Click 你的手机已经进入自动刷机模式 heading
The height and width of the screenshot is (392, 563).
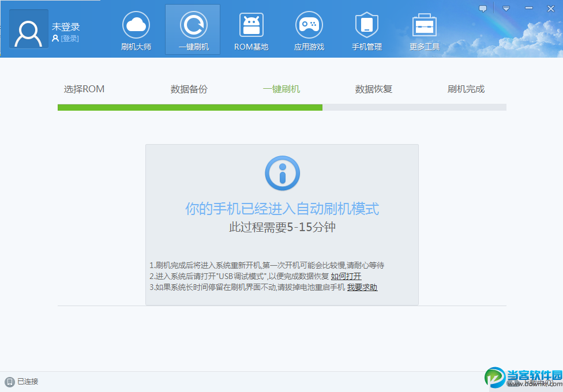pos(282,209)
